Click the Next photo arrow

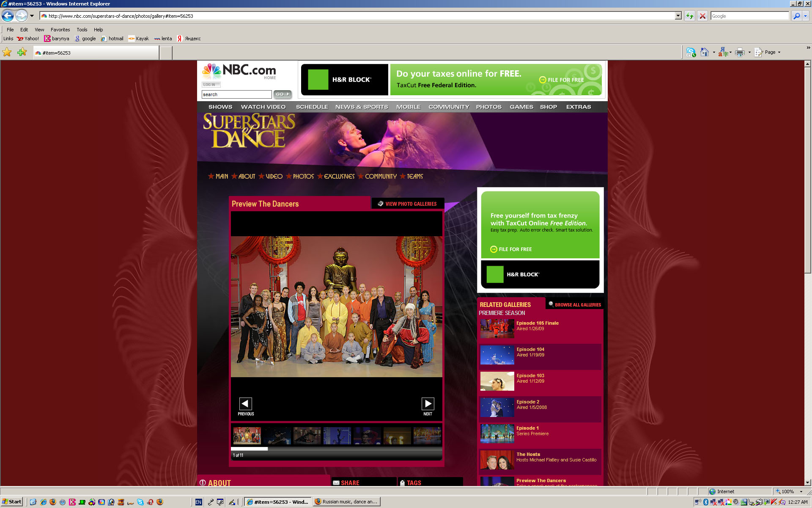pos(428,404)
